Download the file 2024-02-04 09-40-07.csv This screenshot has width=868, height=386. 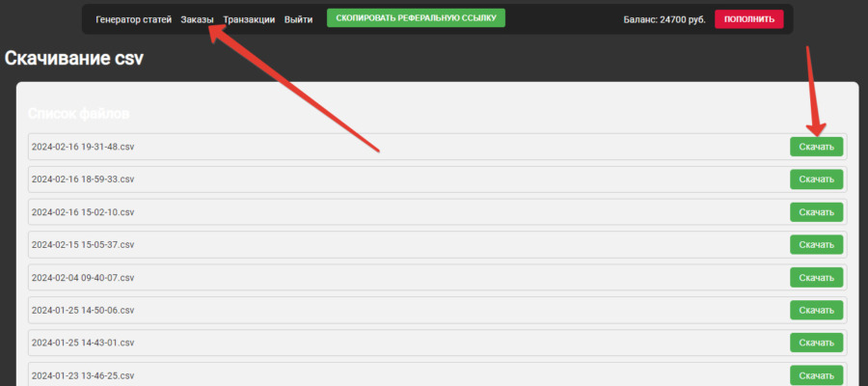816,278
